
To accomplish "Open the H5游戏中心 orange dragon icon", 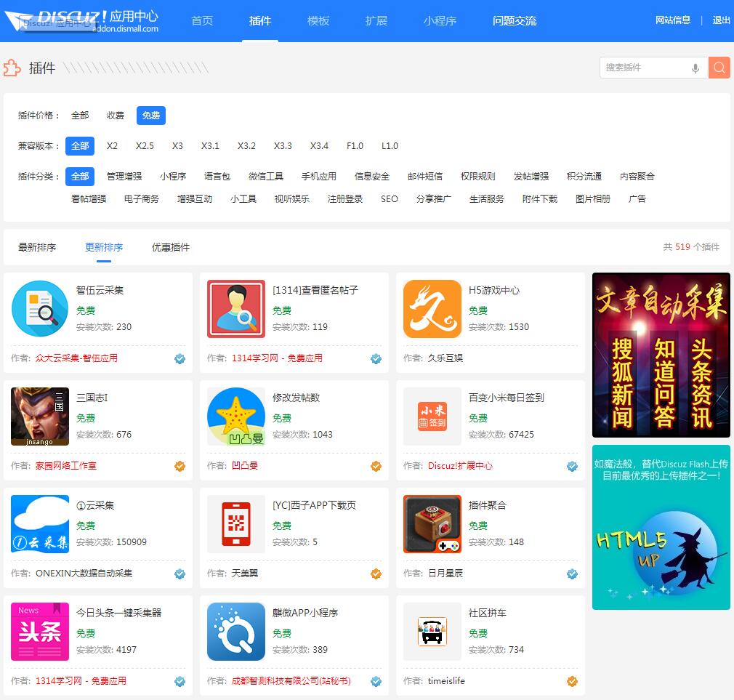I will pos(432,308).
